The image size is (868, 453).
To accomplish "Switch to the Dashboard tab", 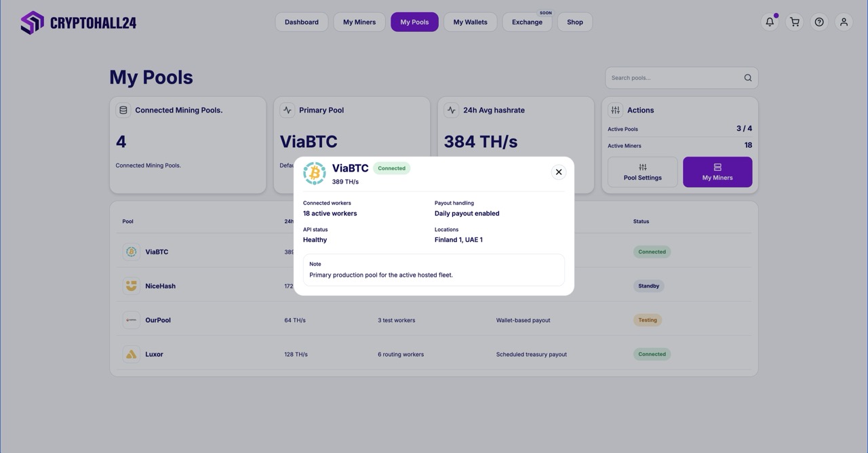I will pos(301,21).
